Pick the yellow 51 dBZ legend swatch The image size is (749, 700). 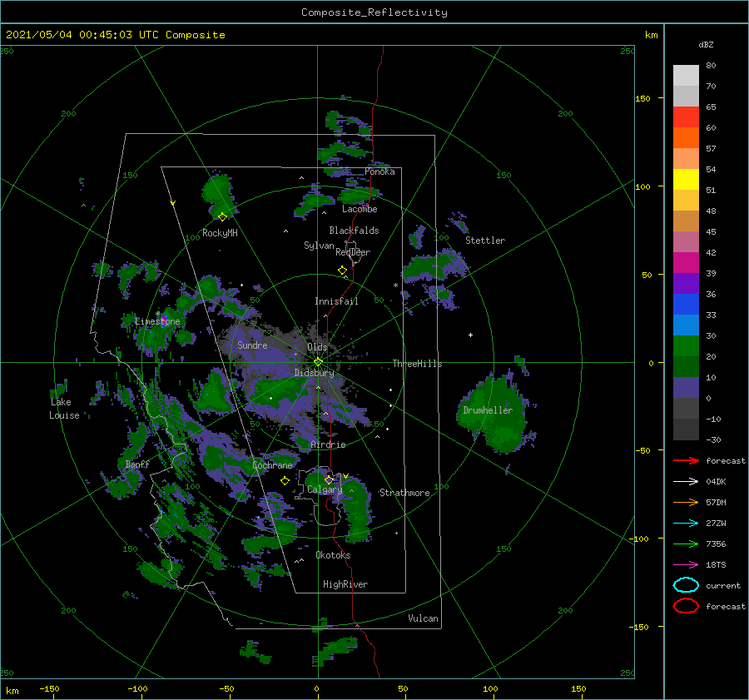pyautogui.click(x=686, y=179)
